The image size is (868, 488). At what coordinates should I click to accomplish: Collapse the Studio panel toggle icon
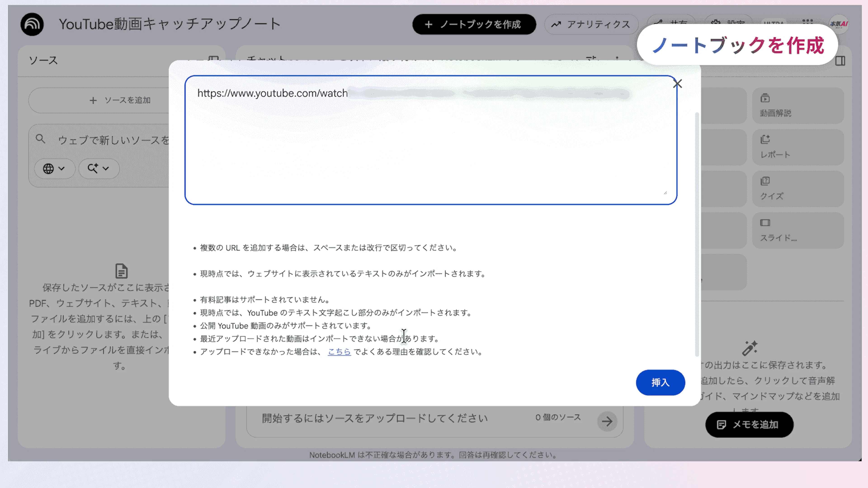[x=840, y=61]
